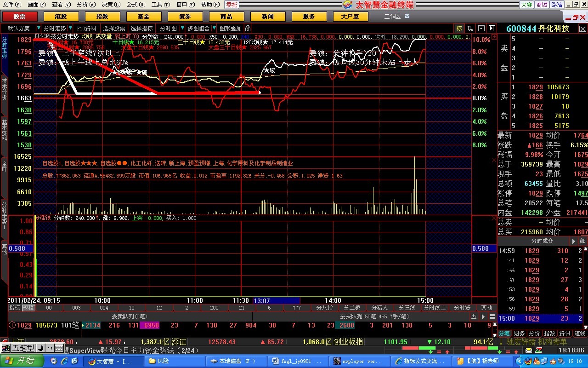
Task: Select the 港股 market tab
Action: pos(61,17)
